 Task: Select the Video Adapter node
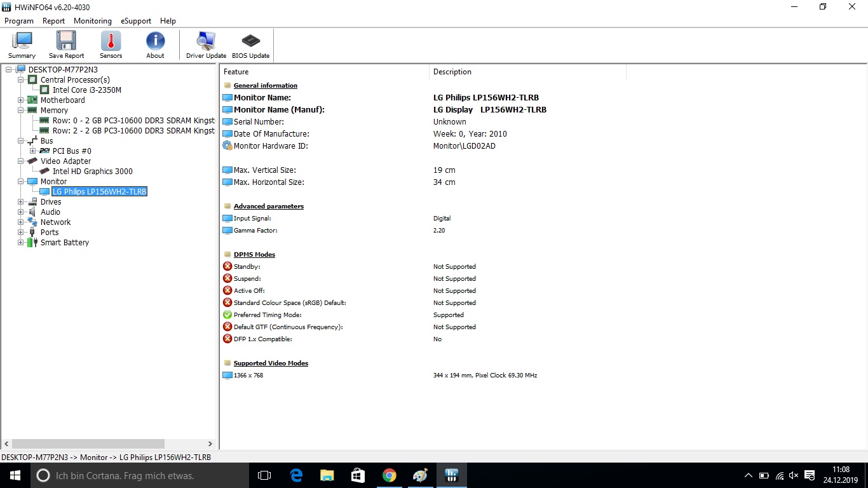[x=66, y=161]
